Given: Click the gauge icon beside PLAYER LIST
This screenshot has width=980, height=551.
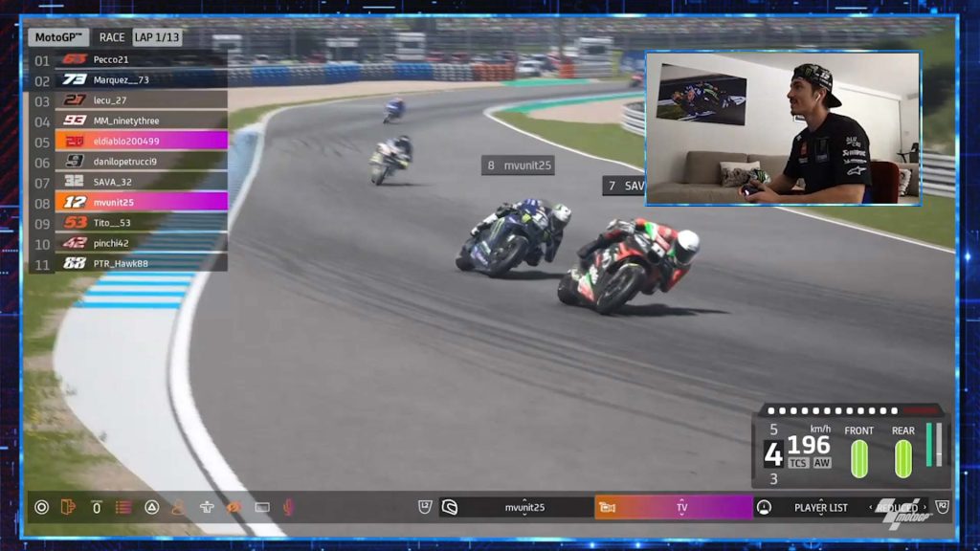Looking at the screenshot, I should point(764,507).
